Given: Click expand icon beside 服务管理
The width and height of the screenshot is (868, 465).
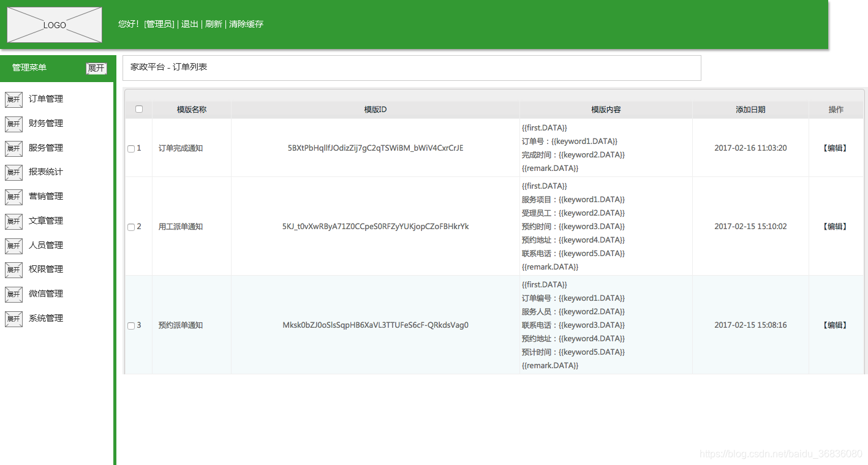Looking at the screenshot, I should (13, 148).
